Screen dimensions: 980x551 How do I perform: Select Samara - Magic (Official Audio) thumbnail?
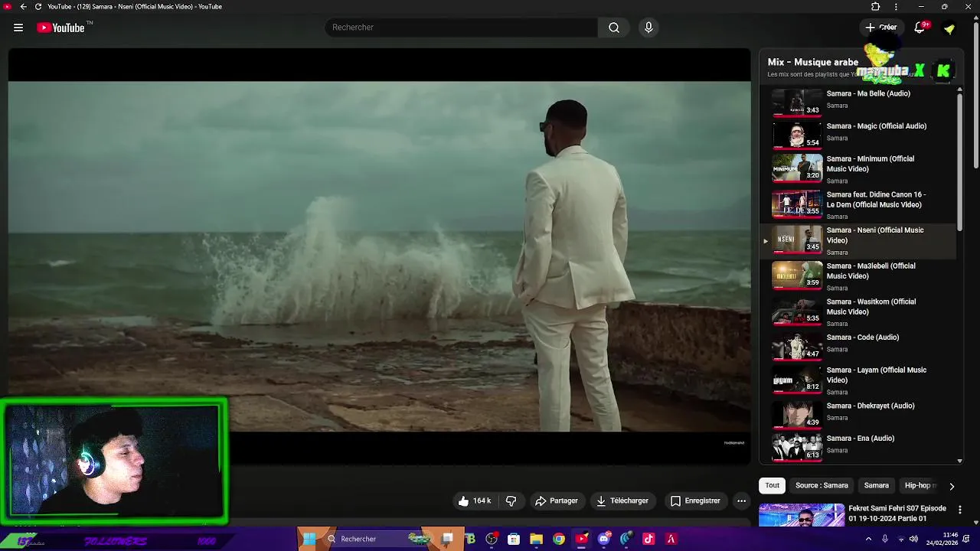(x=796, y=135)
